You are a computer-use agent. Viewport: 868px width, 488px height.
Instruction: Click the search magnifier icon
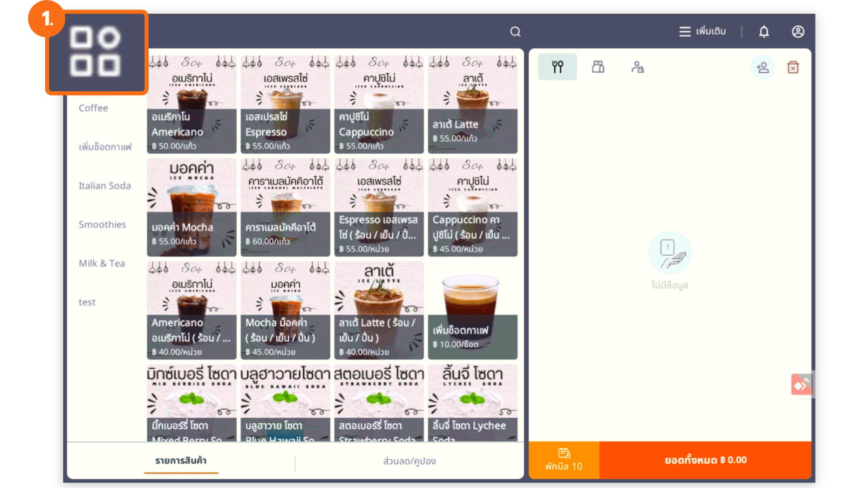coord(515,32)
